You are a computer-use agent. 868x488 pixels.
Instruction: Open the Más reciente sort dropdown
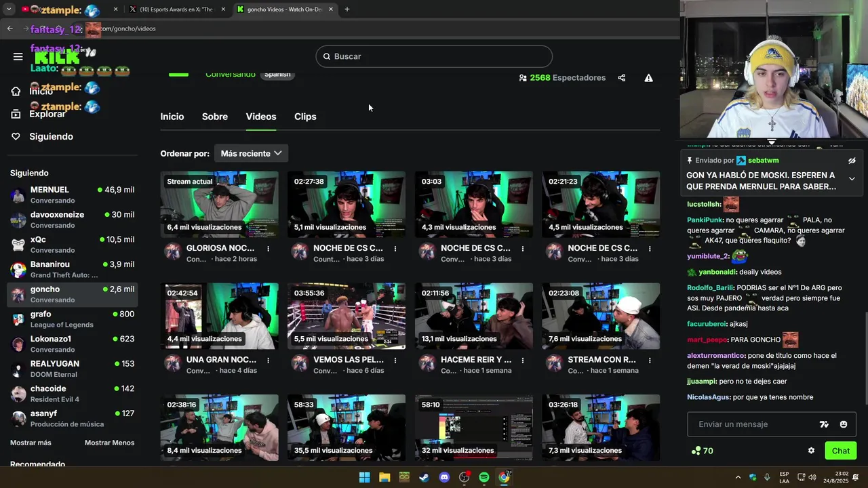pyautogui.click(x=251, y=154)
